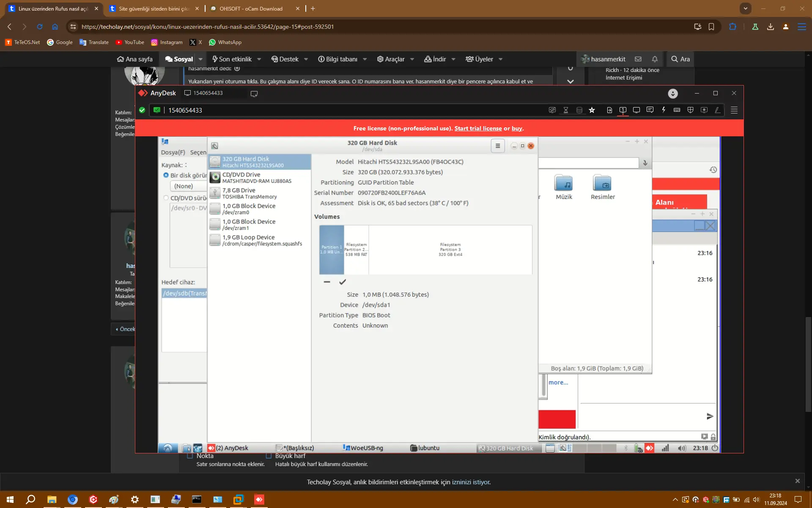
Task: Switch to lubuntu remote taskbar item
Action: click(x=425, y=448)
